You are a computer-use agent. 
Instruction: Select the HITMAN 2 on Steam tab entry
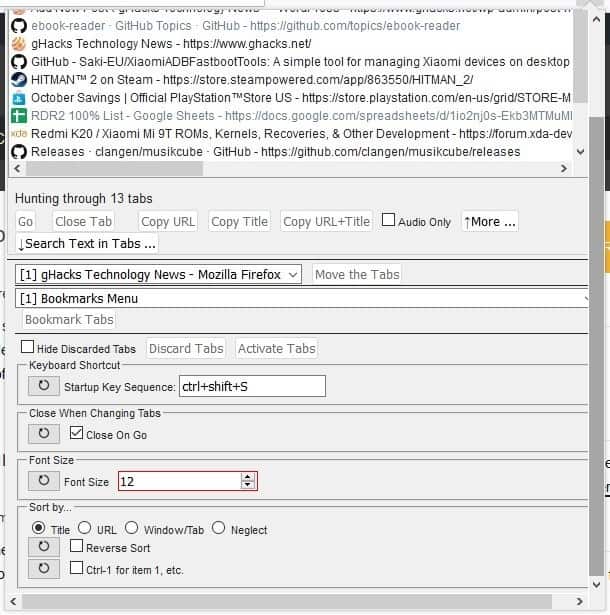pos(291,80)
